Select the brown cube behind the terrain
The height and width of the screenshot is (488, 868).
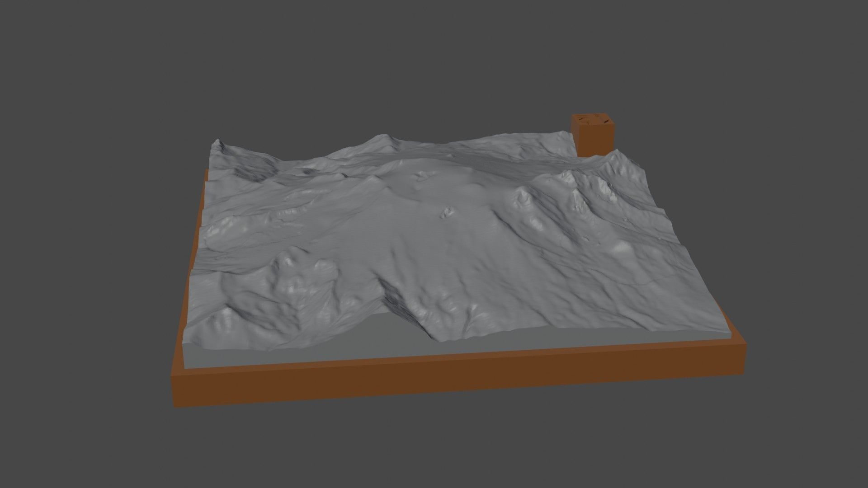click(x=594, y=135)
